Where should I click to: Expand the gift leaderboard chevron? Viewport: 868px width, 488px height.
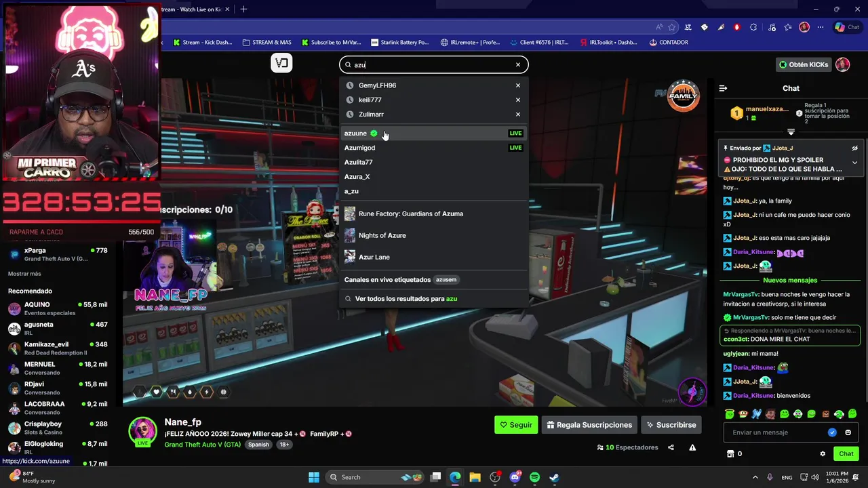pos(791,131)
